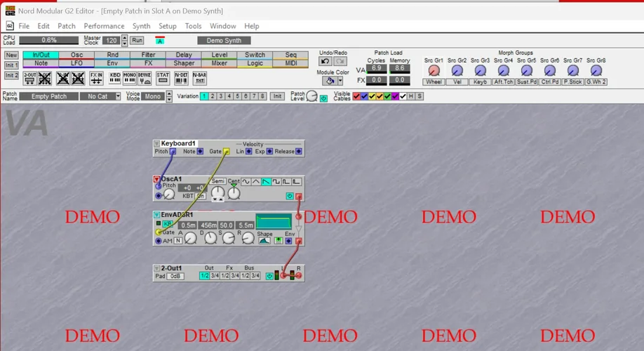Add a 2-OUT module from toolbar
Image resolution: width=644 pixels, height=351 pixels.
(x=29, y=78)
